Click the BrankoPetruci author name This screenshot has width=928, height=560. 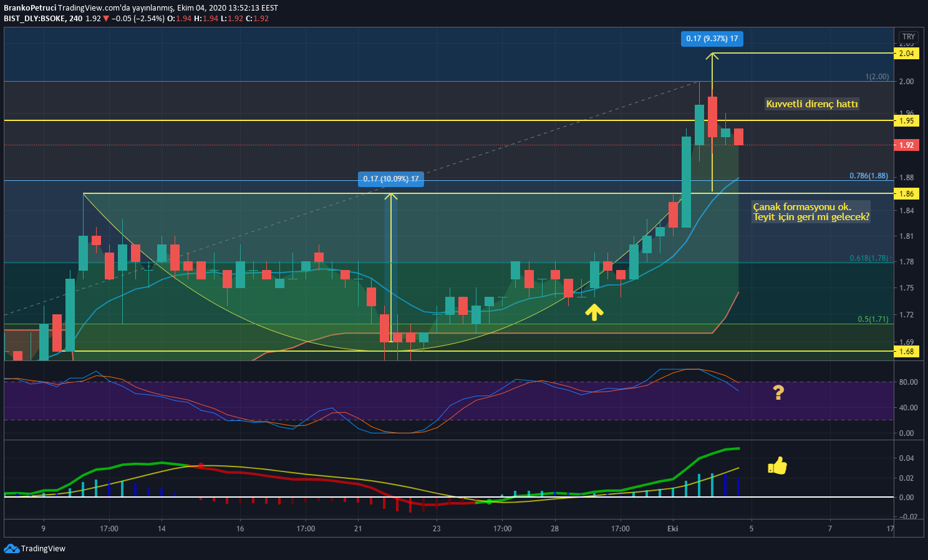tap(29, 8)
